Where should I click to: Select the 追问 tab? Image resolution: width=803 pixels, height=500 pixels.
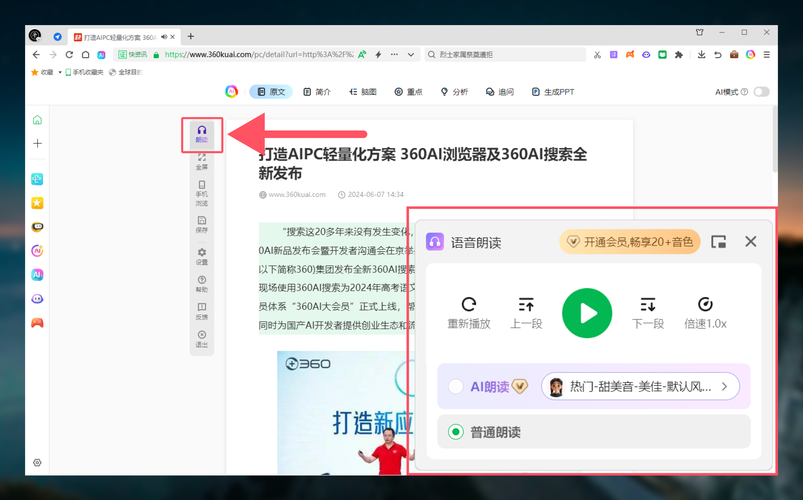pyautogui.click(x=500, y=92)
